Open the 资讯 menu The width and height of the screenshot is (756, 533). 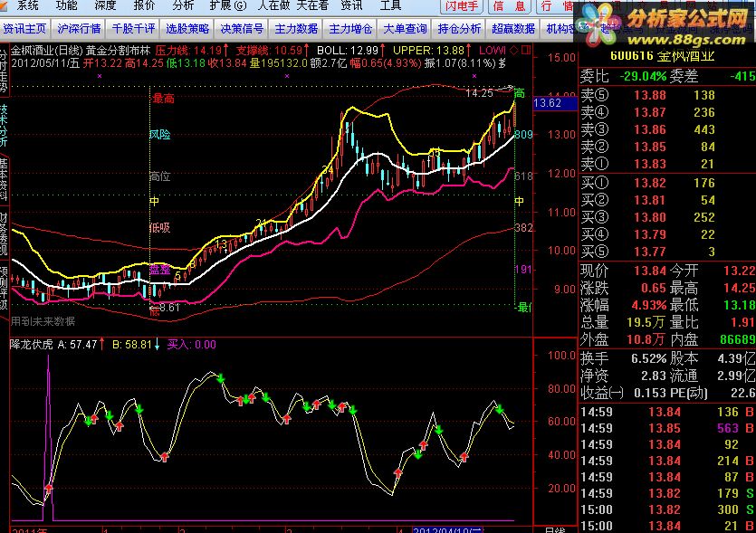[x=351, y=5]
